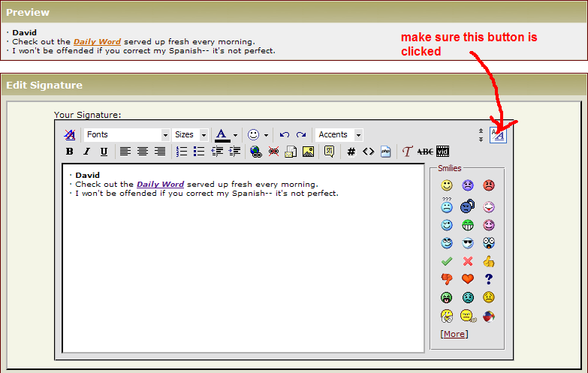Click the Underline button
Viewport: 588px width, 373px height.
click(104, 152)
